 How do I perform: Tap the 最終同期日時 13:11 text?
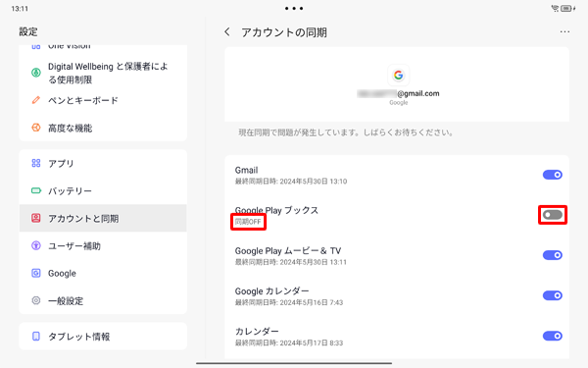point(291,262)
